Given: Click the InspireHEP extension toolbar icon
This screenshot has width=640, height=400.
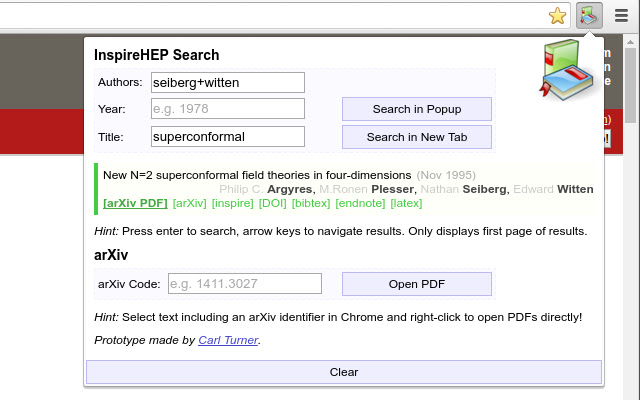Looking at the screenshot, I should [x=589, y=16].
